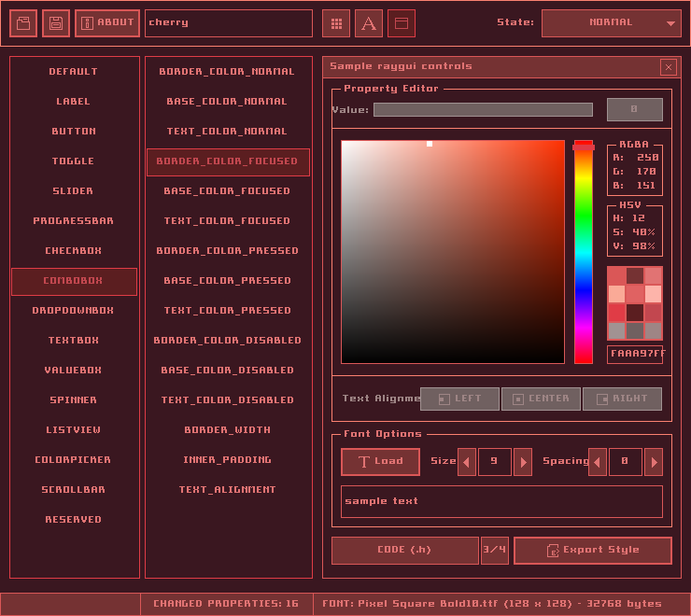Decrease Spacing with left arrow
This screenshot has height=616, width=691.
(598, 461)
